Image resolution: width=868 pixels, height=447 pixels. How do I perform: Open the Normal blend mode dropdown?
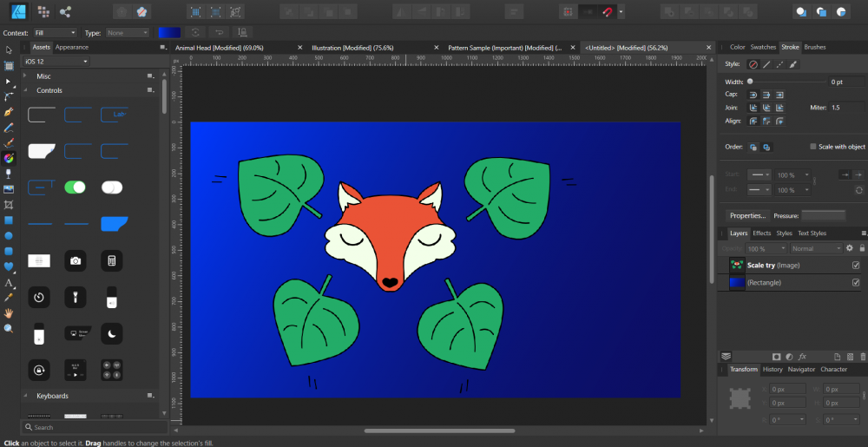click(815, 248)
